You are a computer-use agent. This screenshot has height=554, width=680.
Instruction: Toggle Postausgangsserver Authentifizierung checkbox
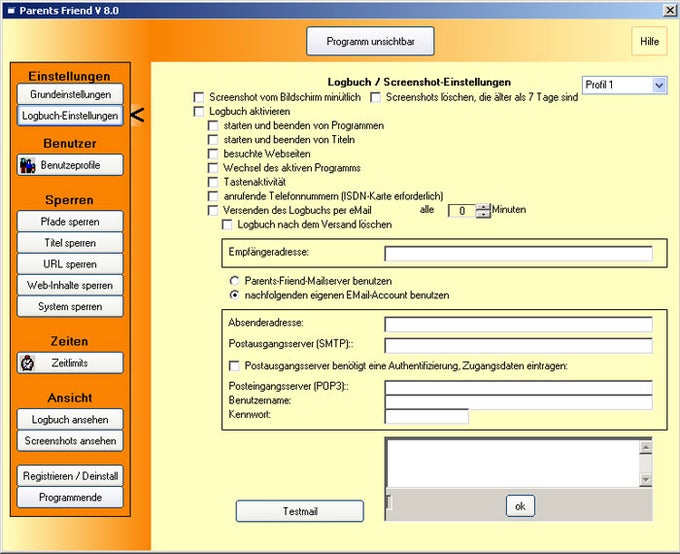(234, 366)
